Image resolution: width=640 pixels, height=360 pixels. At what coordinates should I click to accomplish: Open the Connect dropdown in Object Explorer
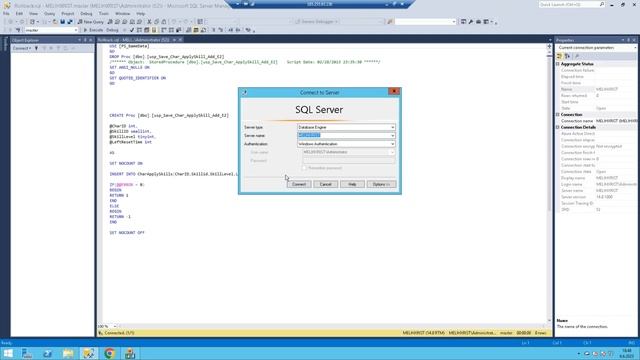click(22, 48)
